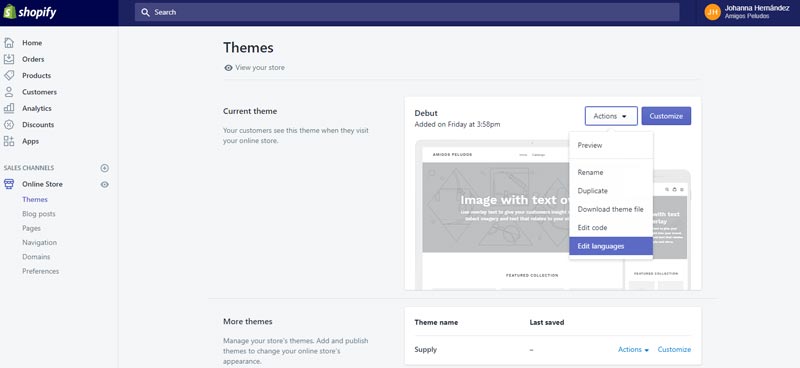Select Themes under Online Store

tap(35, 200)
